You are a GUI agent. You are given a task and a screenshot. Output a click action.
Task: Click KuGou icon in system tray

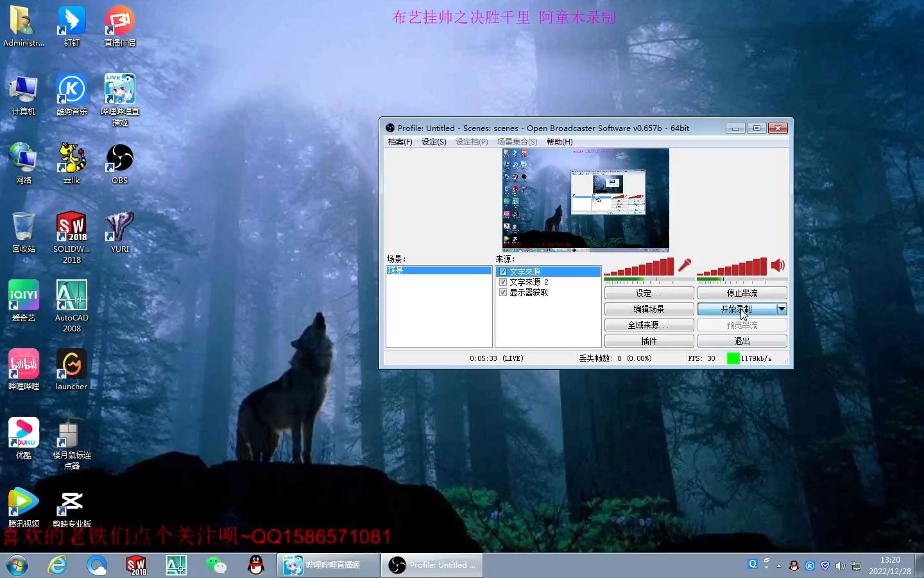(x=809, y=566)
